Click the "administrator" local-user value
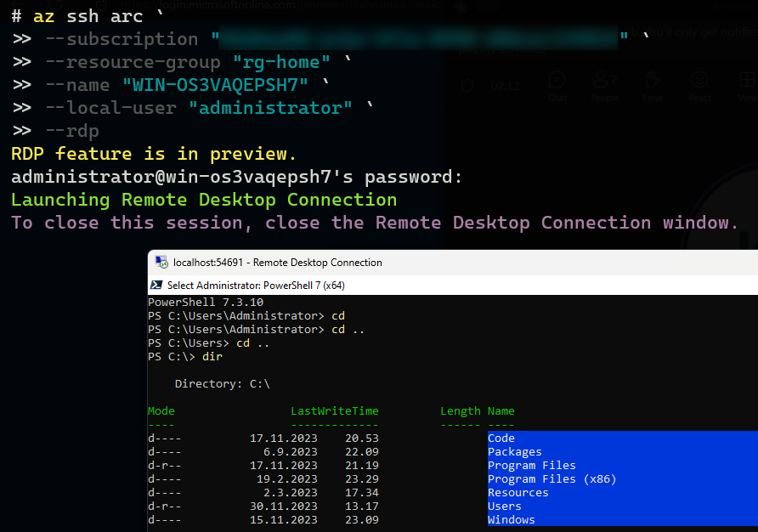This screenshot has height=532, width=758. pos(270,108)
